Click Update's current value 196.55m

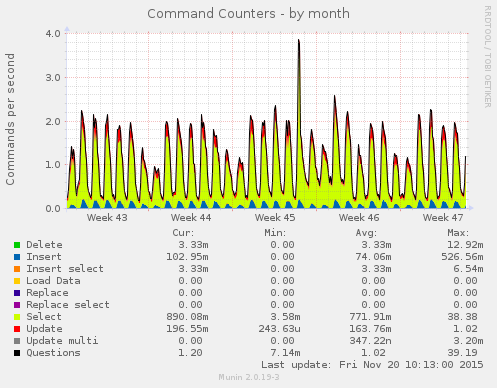(187, 329)
